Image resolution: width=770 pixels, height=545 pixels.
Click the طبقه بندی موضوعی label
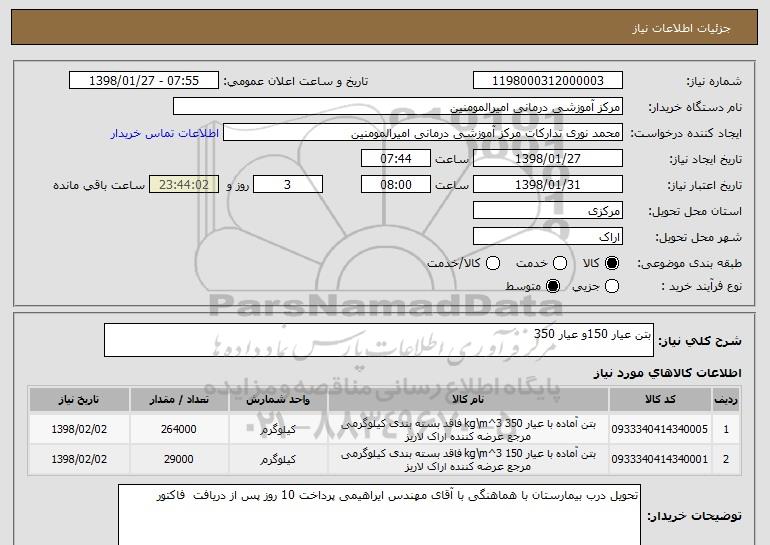tap(689, 263)
